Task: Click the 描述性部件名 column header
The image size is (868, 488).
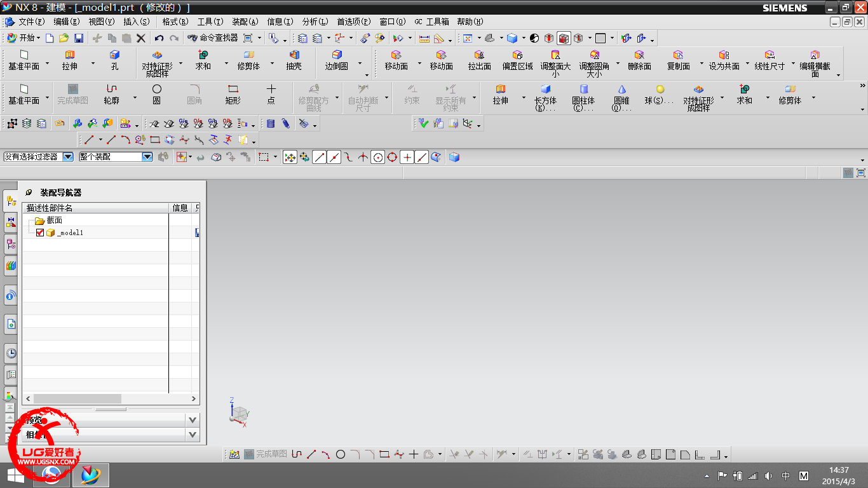Action: point(95,208)
